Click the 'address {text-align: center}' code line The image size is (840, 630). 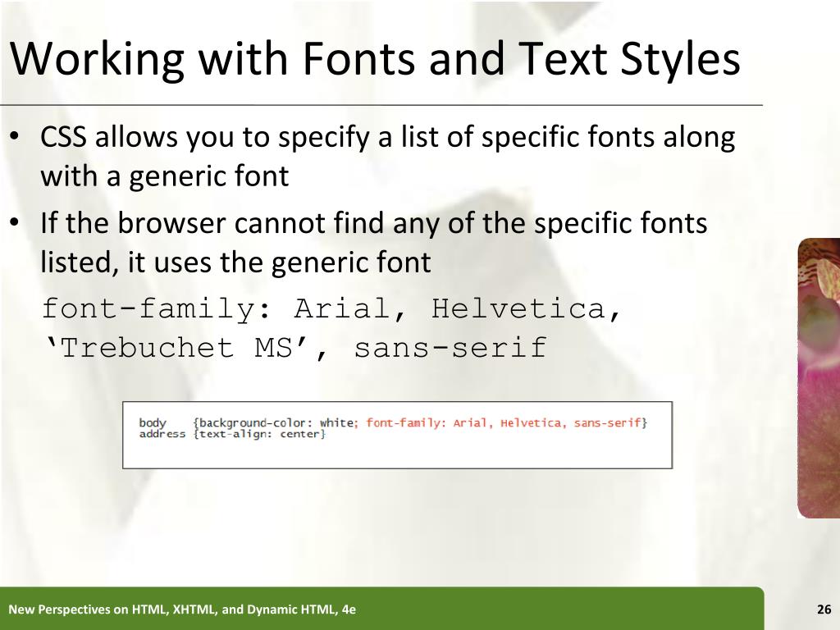click(x=232, y=434)
